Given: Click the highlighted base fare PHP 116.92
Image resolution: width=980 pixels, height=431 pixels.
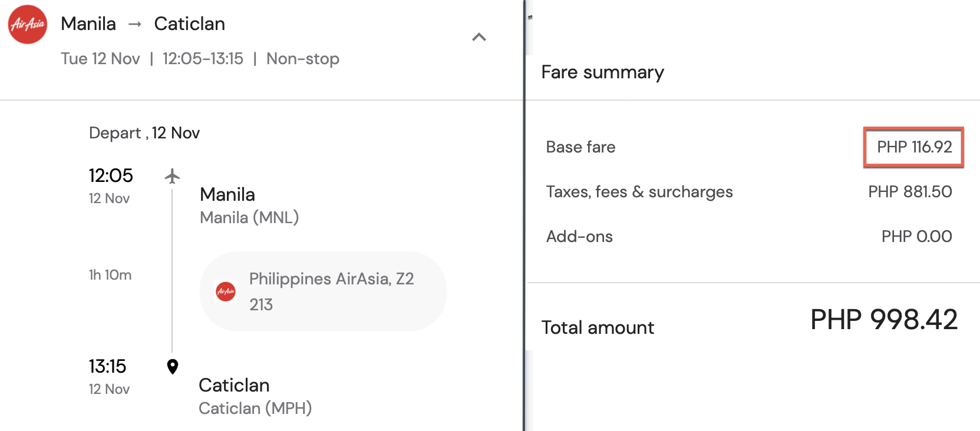Looking at the screenshot, I should pyautogui.click(x=914, y=147).
